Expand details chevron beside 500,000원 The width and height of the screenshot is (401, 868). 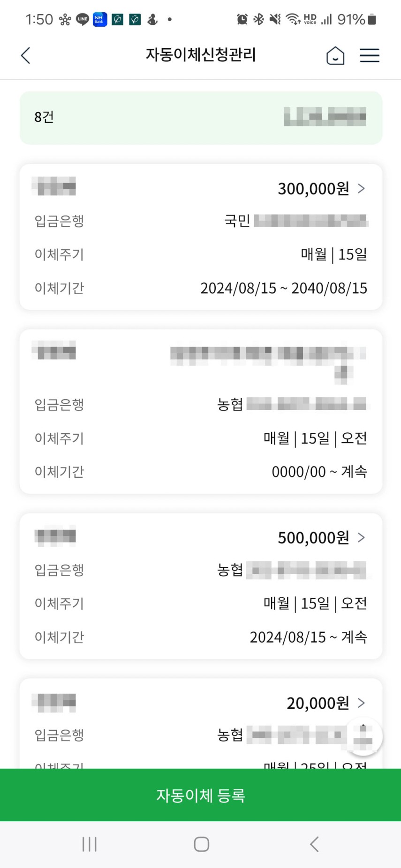[x=361, y=537]
